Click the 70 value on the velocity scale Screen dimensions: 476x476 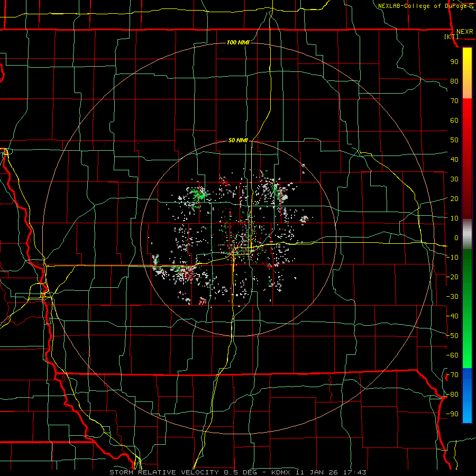tap(454, 101)
